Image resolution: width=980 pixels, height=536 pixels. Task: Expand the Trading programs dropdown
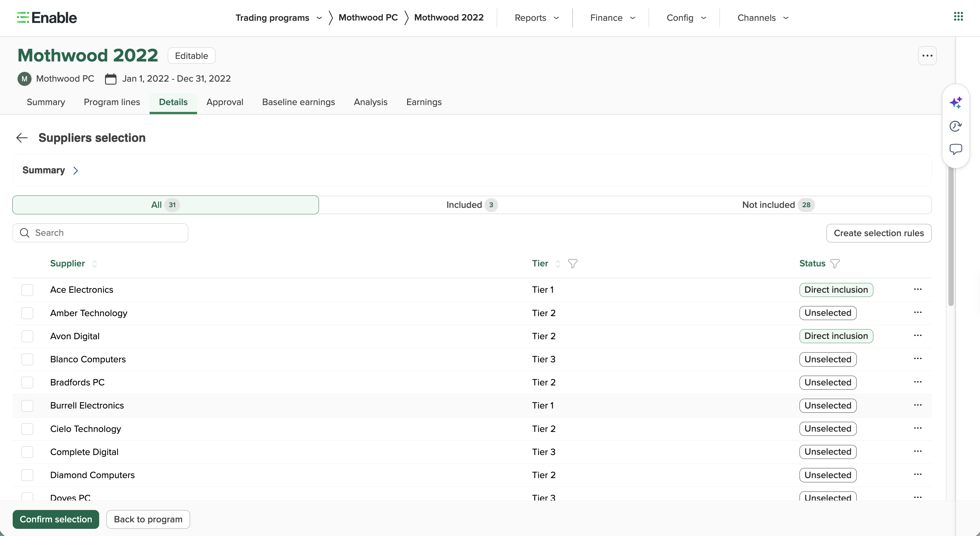279,18
